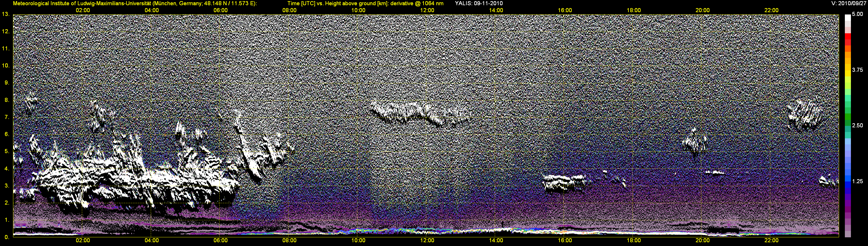868x246 pixels.
Task: Select the 0. height axis label
Action: point(7,237)
